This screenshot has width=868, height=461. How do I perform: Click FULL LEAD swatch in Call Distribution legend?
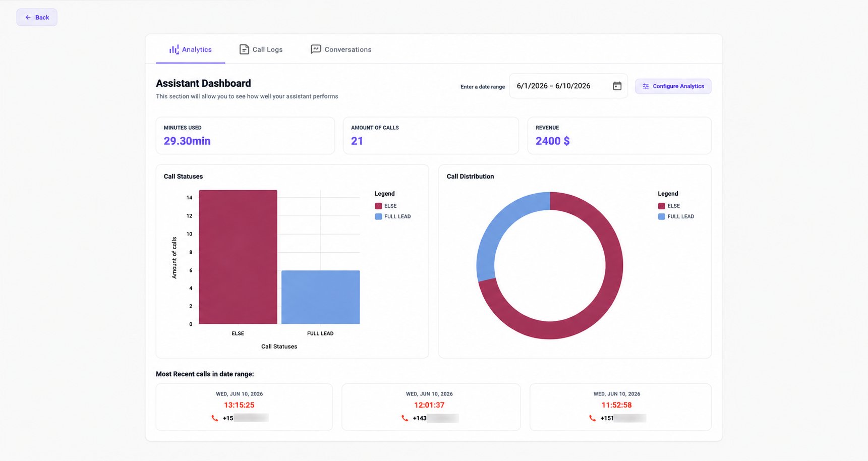[x=661, y=216]
